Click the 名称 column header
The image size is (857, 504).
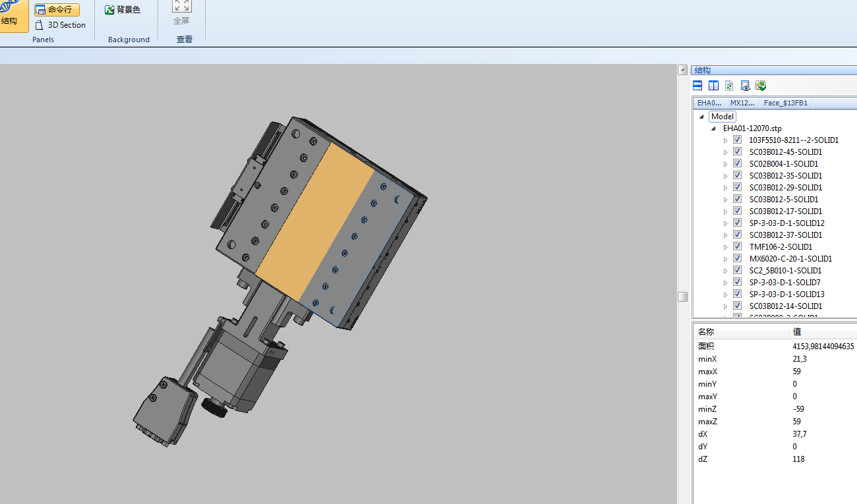click(x=706, y=332)
